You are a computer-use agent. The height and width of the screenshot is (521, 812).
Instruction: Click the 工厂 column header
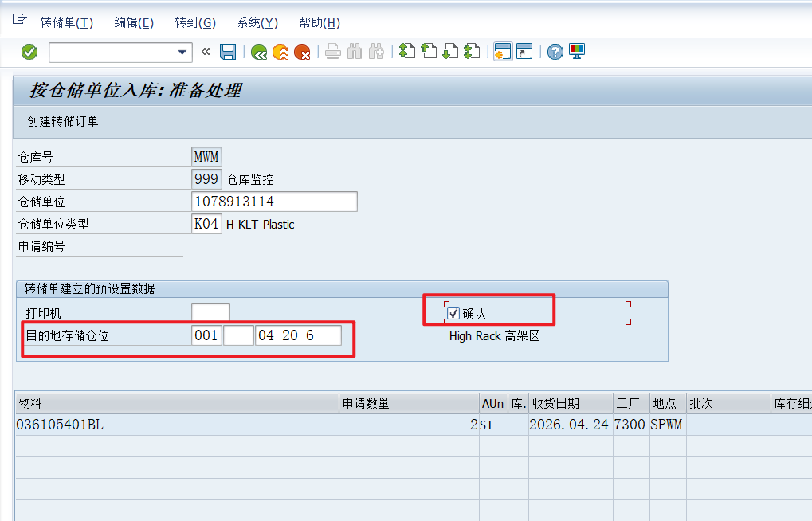pos(631,403)
